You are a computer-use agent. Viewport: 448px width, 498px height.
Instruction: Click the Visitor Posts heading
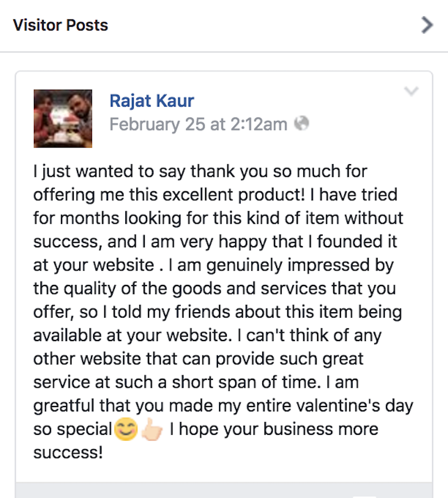[x=60, y=25]
